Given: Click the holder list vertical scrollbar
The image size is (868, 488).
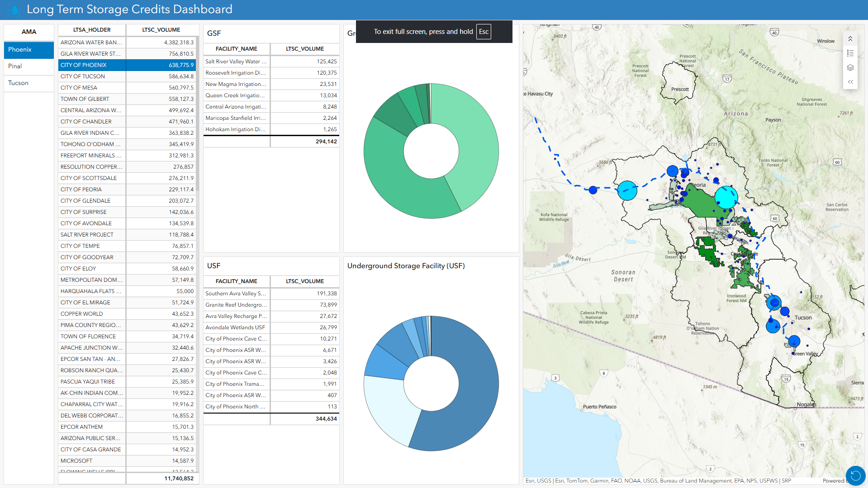Looking at the screenshot, I should pos(197,113).
